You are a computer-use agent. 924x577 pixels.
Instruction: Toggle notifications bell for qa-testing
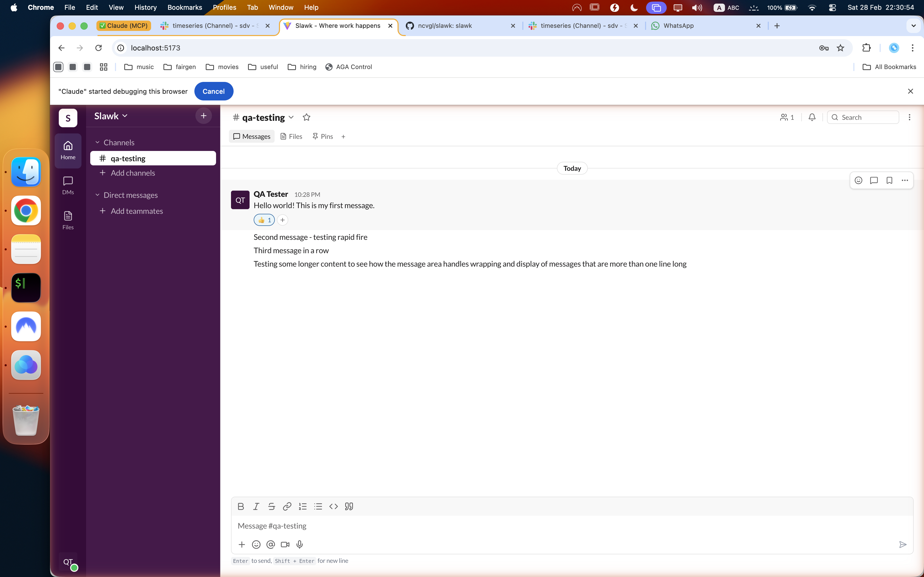[811, 117]
